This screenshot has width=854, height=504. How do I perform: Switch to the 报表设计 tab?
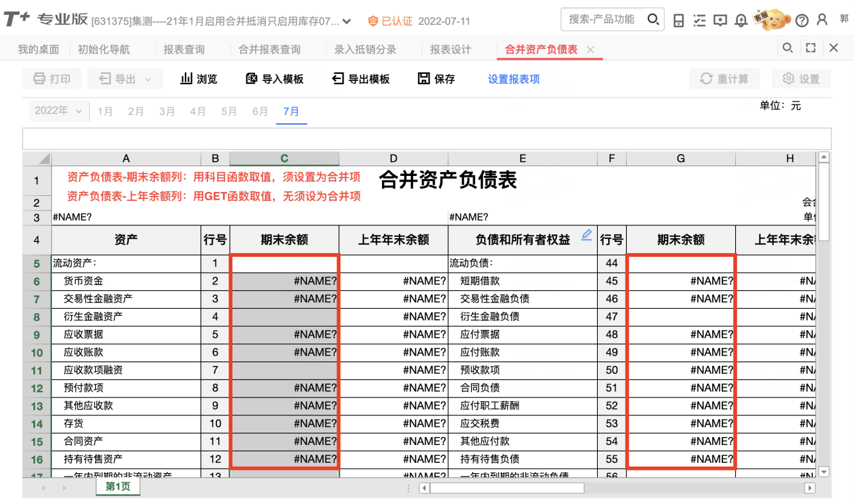point(451,49)
